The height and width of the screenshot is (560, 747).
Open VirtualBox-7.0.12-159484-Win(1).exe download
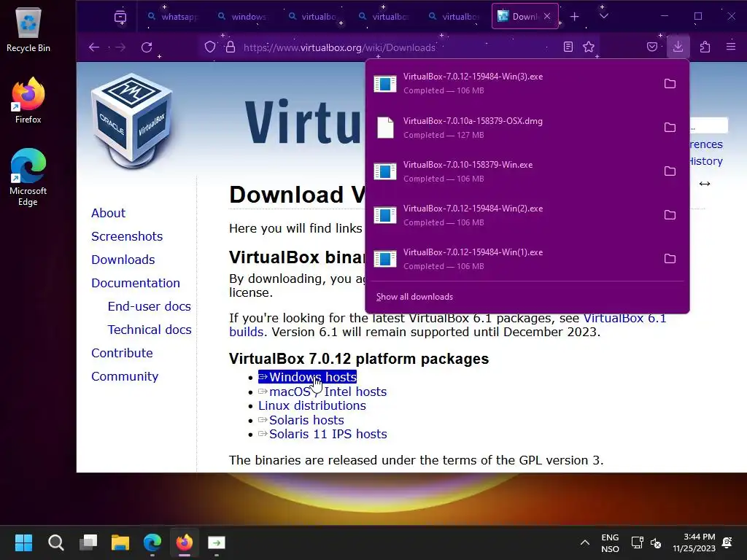[512, 259]
